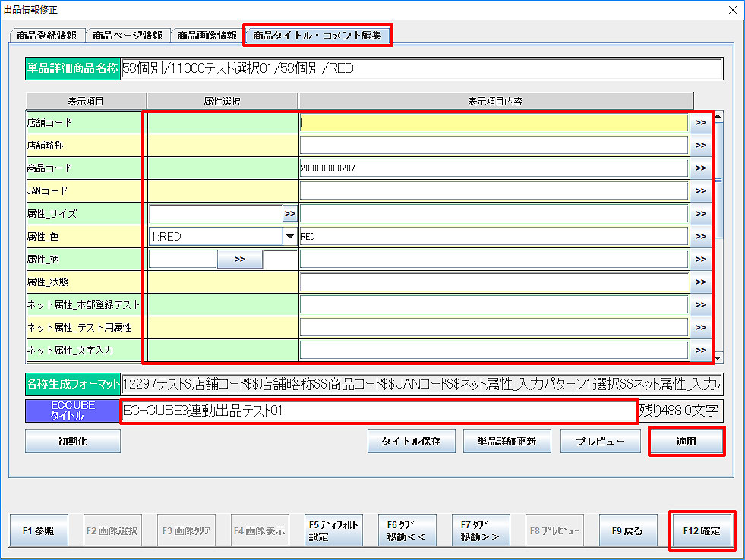Click the >> button in the 商品コード row
Viewport: 745px width, 560px height.
pos(700,168)
